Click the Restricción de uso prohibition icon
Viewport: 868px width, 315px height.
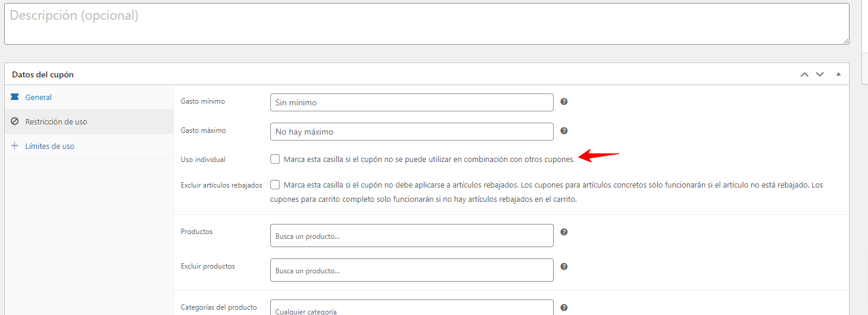coord(15,121)
